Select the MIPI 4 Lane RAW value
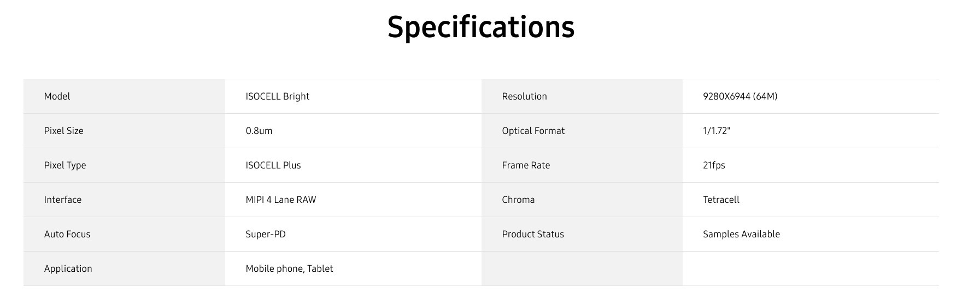This screenshot has height=303, width=980. [280, 200]
